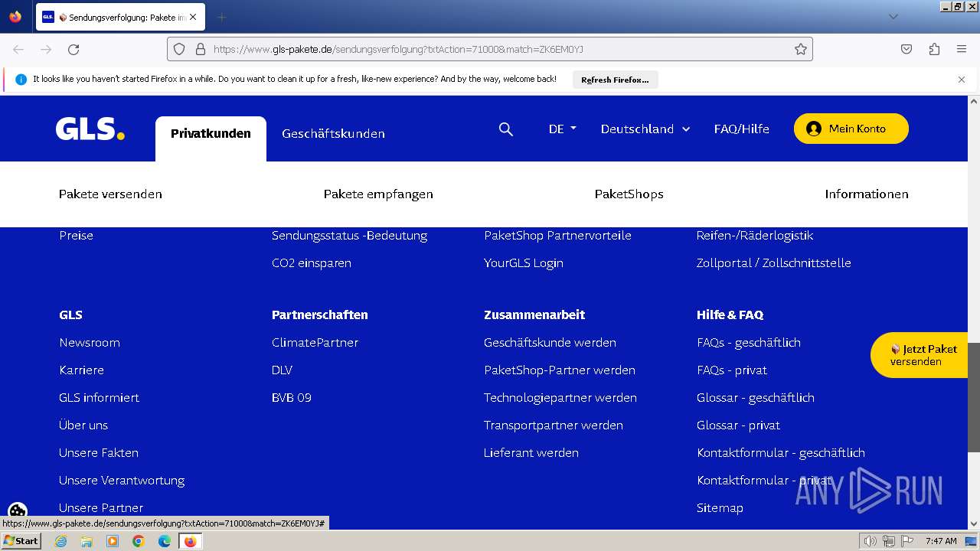The height and width of the screenshot is (551, 980).
Task: Open the media player taskbar icon
Action: coord(113,541)
